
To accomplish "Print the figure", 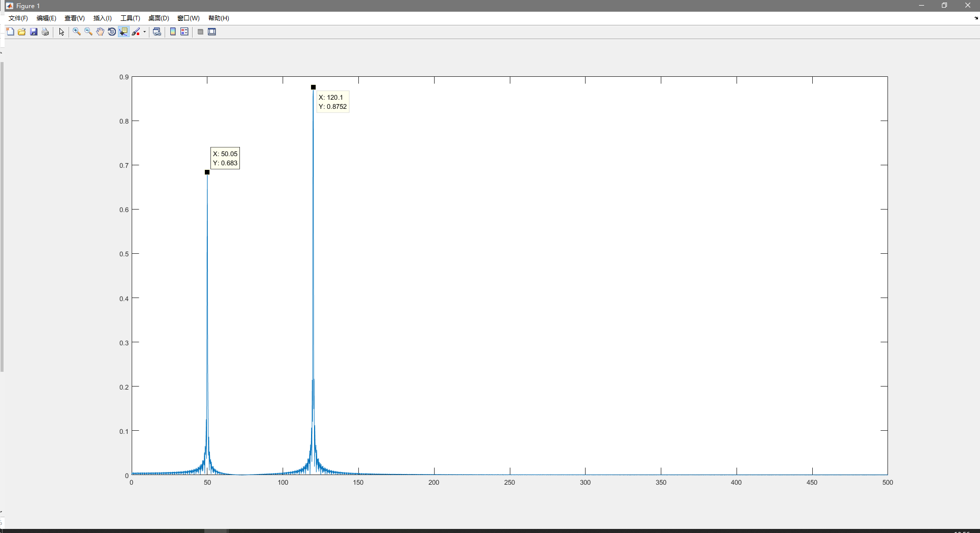I will point(45,32).
